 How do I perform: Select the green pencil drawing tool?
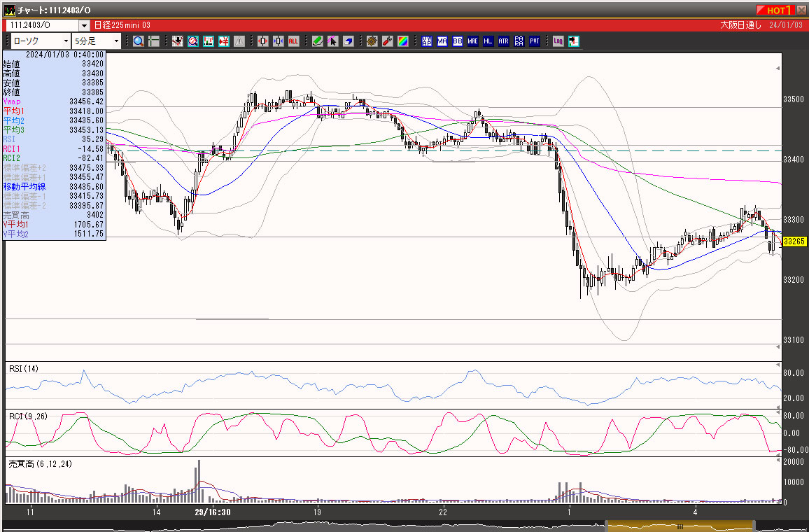(x=318, y=41)
